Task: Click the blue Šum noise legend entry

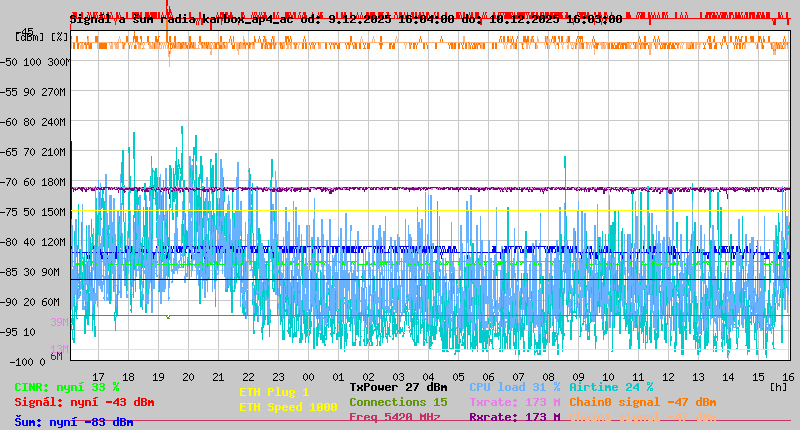Action: [74, 422]
